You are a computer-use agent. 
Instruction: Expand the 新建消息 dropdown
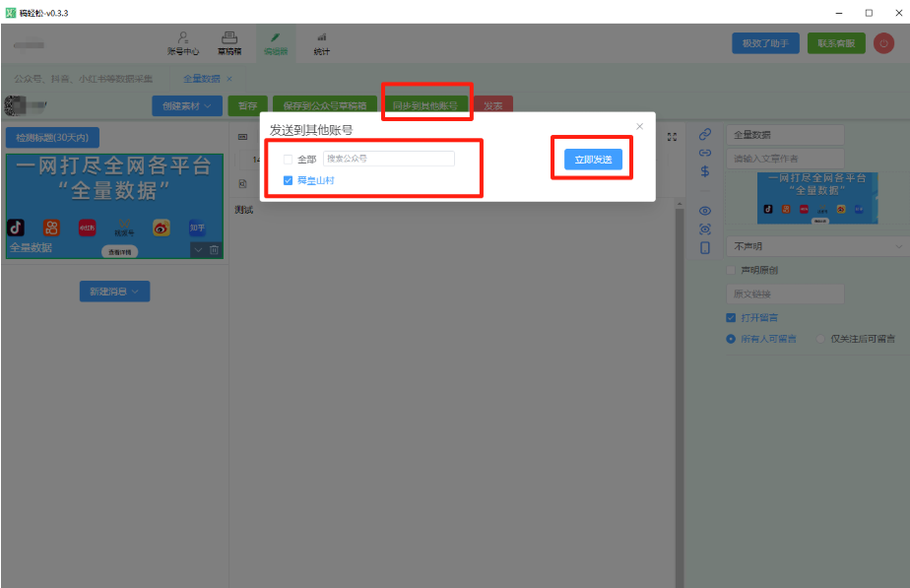pos(114,292)
